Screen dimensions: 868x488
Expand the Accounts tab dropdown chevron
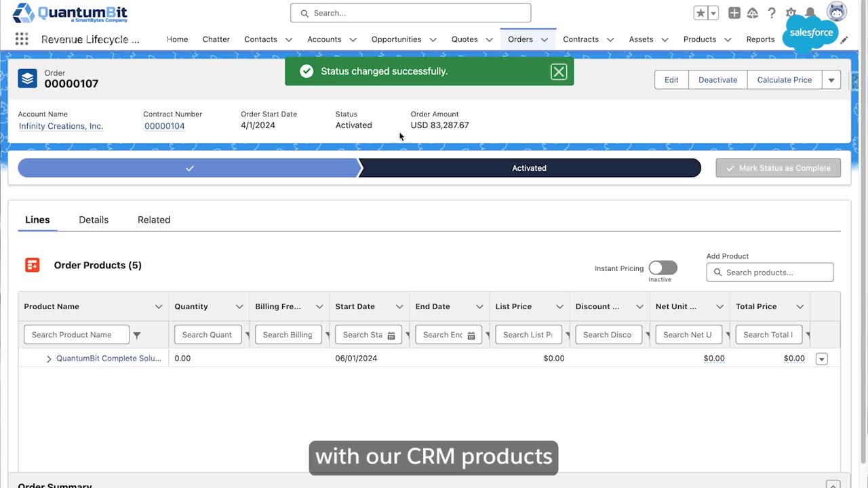click(x=353, y=40)
